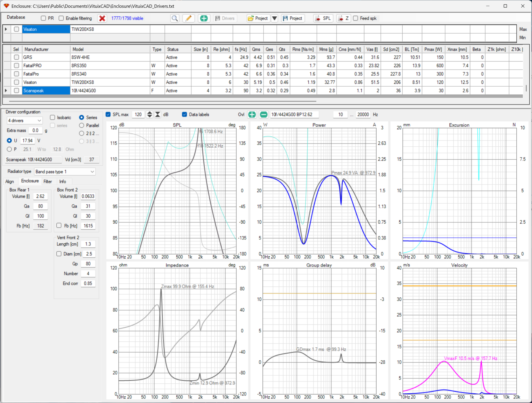This screenshot has height=403, width=532.
Task: Expand the Radiator type combo box
Action: pos(65,172)
